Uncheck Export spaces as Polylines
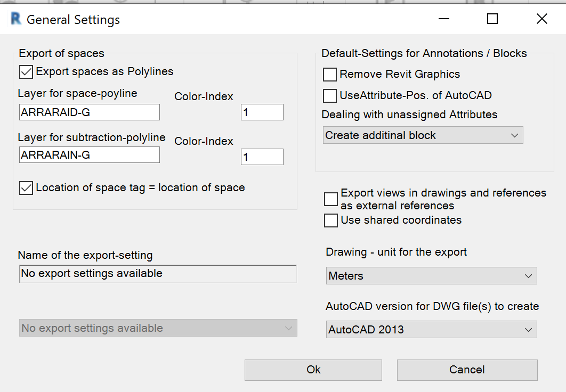The height and width of the screenshot is (392, 566). tap(26, 71)
